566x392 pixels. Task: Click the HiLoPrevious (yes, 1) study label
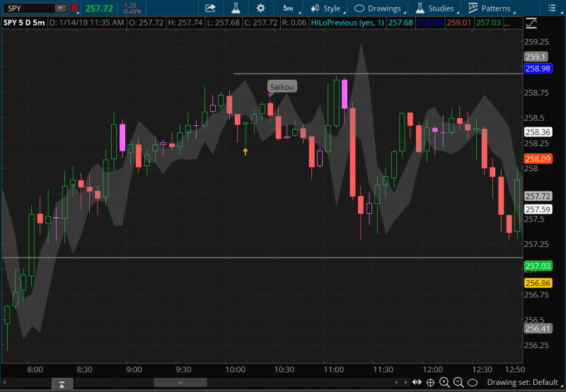[347, 23]
